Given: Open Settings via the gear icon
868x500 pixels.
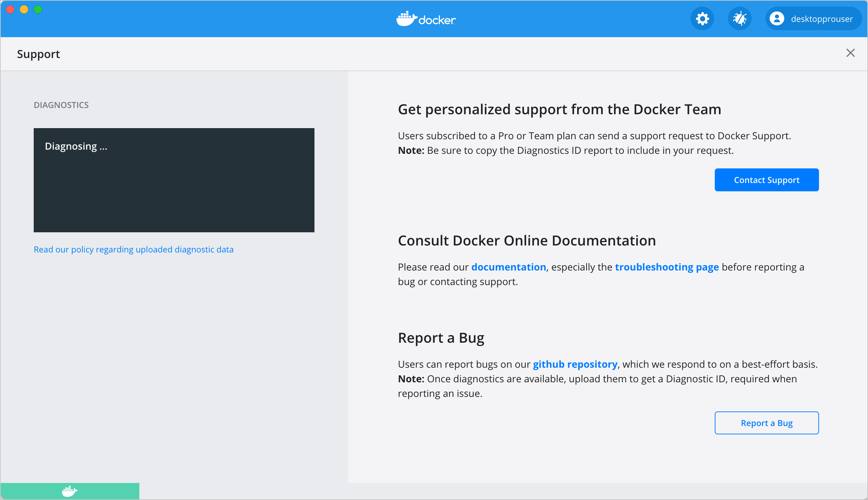Looking at the screenshot, I should [702, 19].
